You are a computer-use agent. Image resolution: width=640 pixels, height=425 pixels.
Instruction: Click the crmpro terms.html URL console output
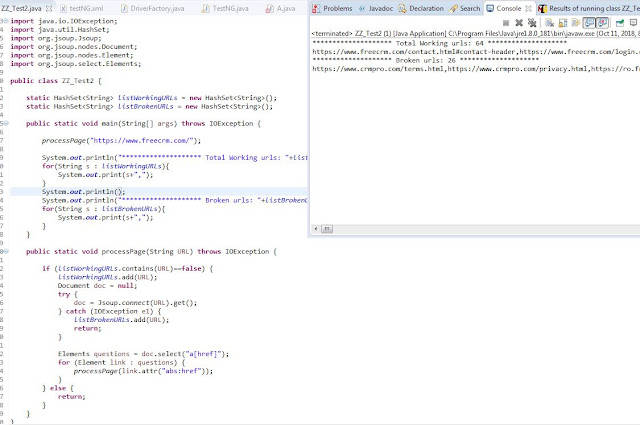pyautogui.click(x=379, y=69)
